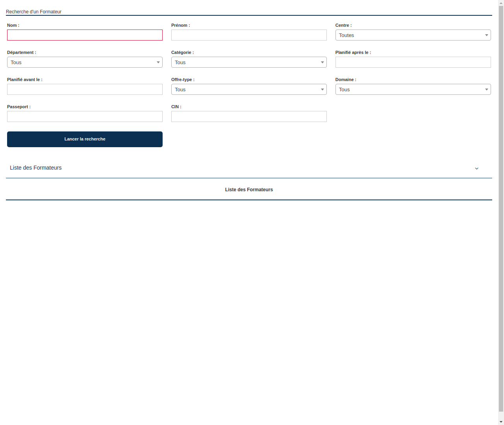The height and width of the screenshot is (425, 504).
Task: Click the dropdown arrow inside Toutes selector
Action: (x=486, y=35)
